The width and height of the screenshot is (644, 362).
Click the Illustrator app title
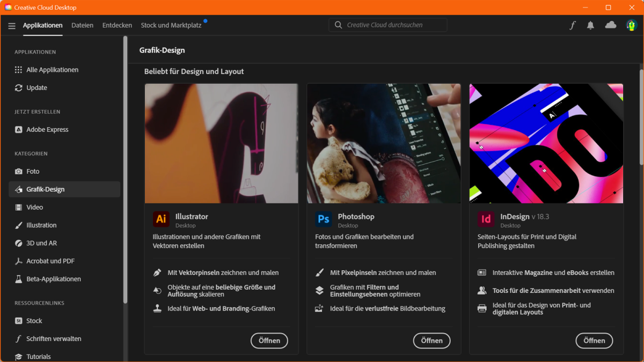(x=192, y=217)
